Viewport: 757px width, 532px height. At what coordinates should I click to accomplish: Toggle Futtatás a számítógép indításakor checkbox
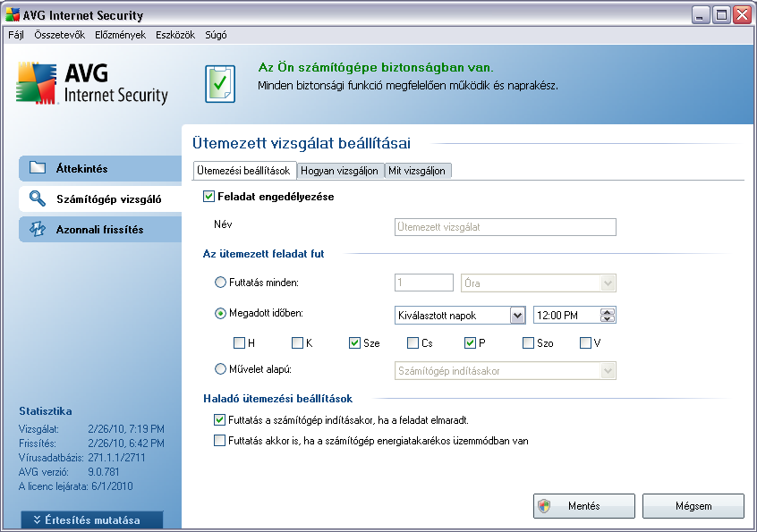point(219,419)
